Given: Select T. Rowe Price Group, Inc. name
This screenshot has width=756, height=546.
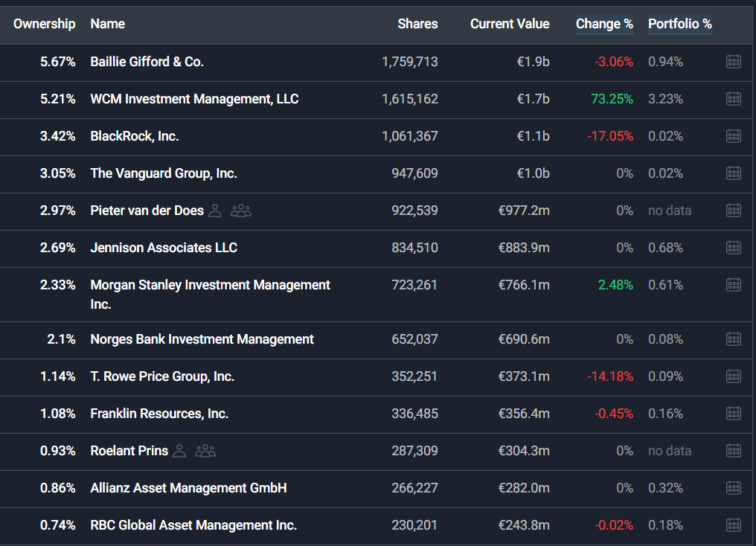Looking at the screenshot, I should [162, 376].
